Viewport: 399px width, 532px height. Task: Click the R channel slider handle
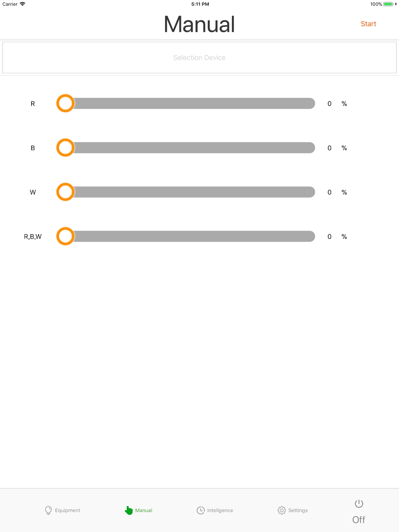point(65,103)
